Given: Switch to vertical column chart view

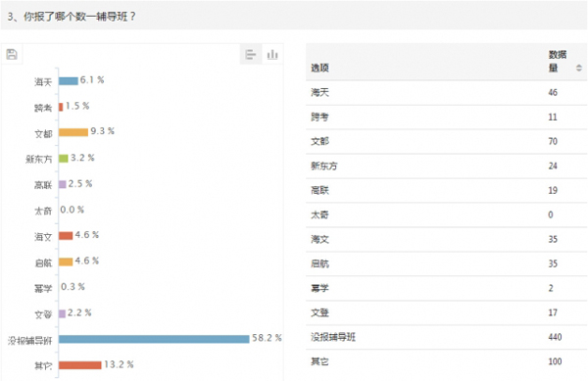Looking at the screenshot, I should (x=272, y=54).
